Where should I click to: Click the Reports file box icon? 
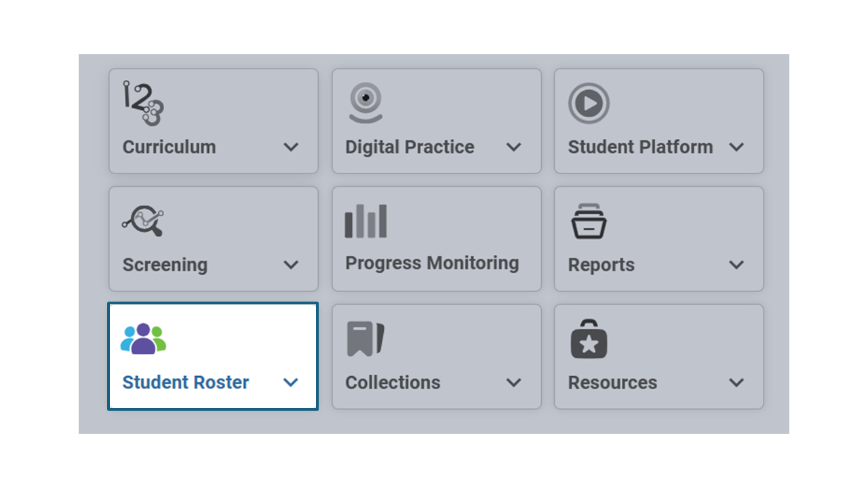pos(589,221)
